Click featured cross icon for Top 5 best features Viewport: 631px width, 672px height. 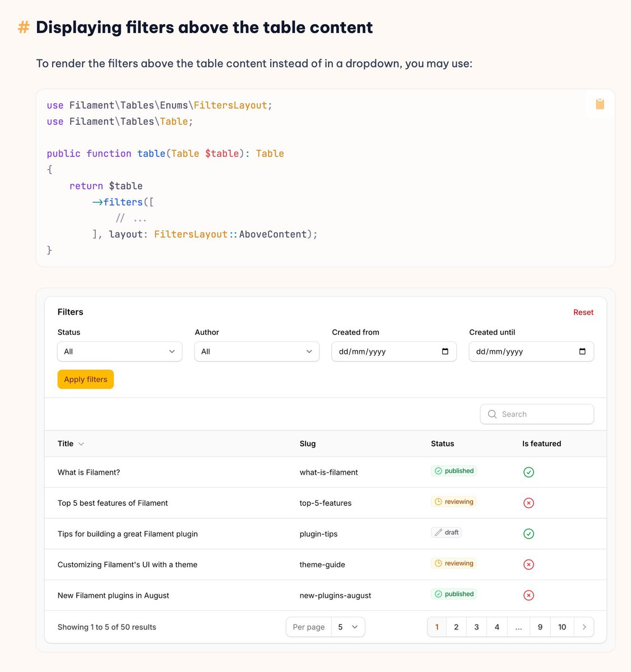tap(528, 503)
